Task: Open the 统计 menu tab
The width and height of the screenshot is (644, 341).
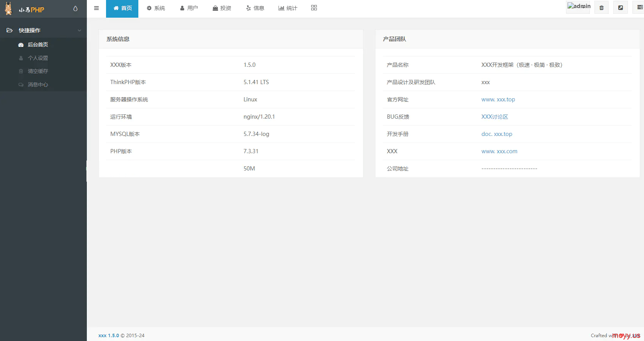Action: pos(288,8)
